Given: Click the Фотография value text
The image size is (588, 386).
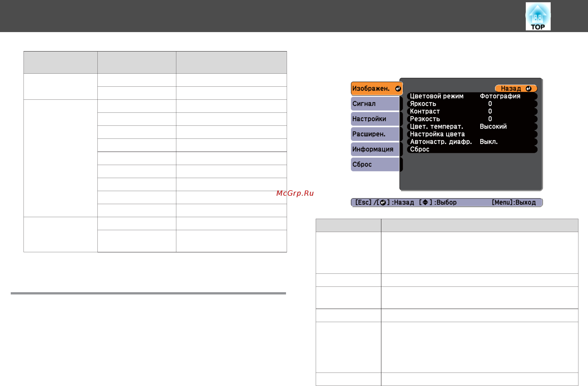Looking at the screenshot, I should point(500,96).
